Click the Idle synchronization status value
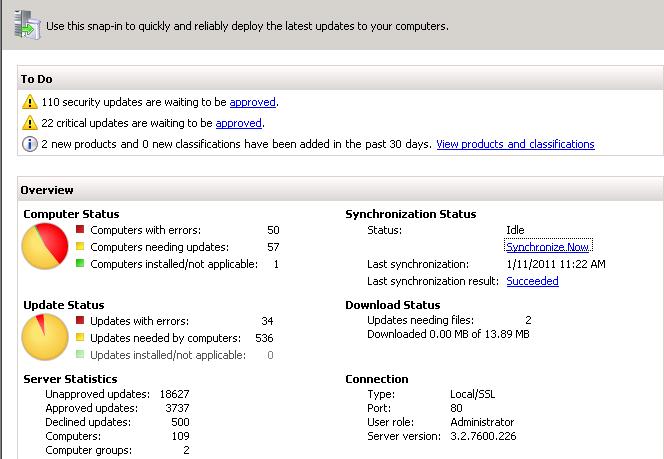 (515, 230)
